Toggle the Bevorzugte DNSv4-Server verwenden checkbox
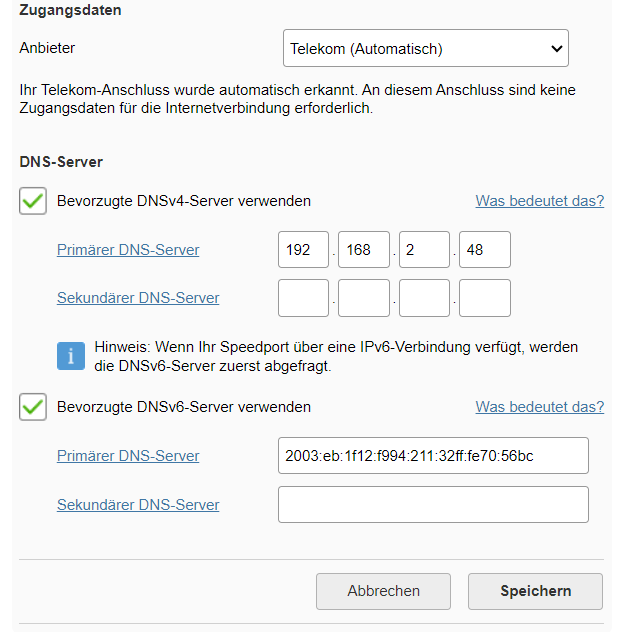The width and height of the screenshot is (627, 632). pyautogui.click(x=34, y=201)
